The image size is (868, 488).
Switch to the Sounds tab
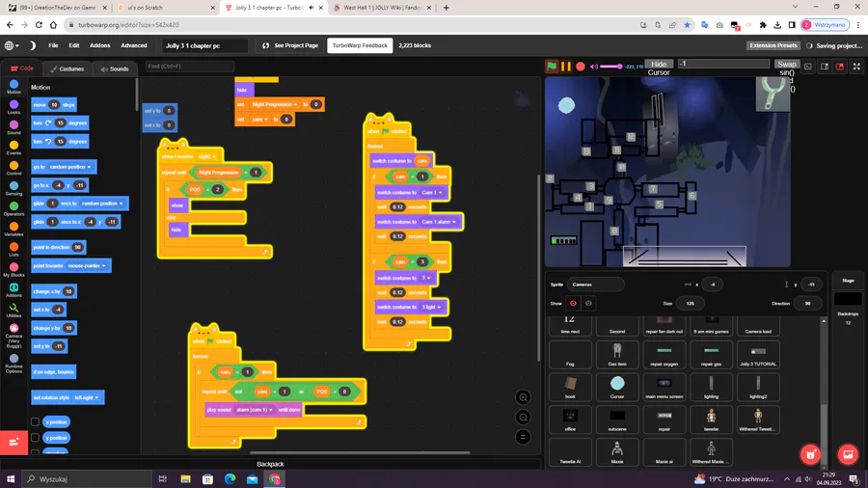115,68
